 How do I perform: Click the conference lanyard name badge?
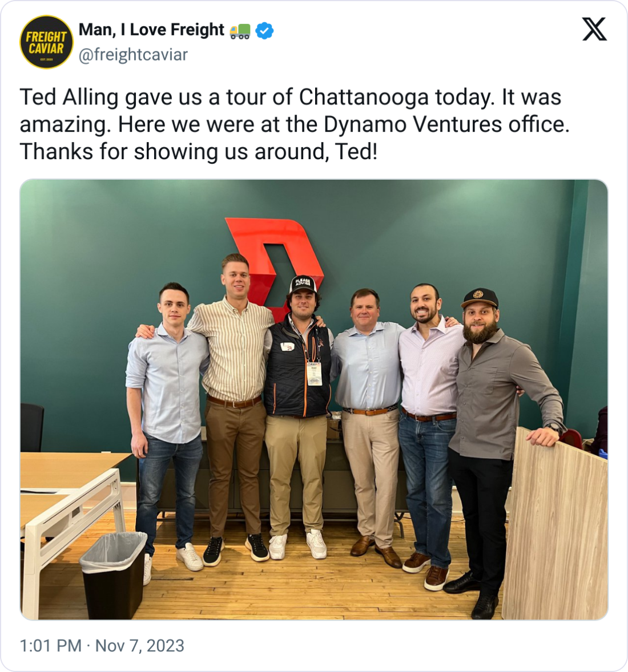(314, 374)
